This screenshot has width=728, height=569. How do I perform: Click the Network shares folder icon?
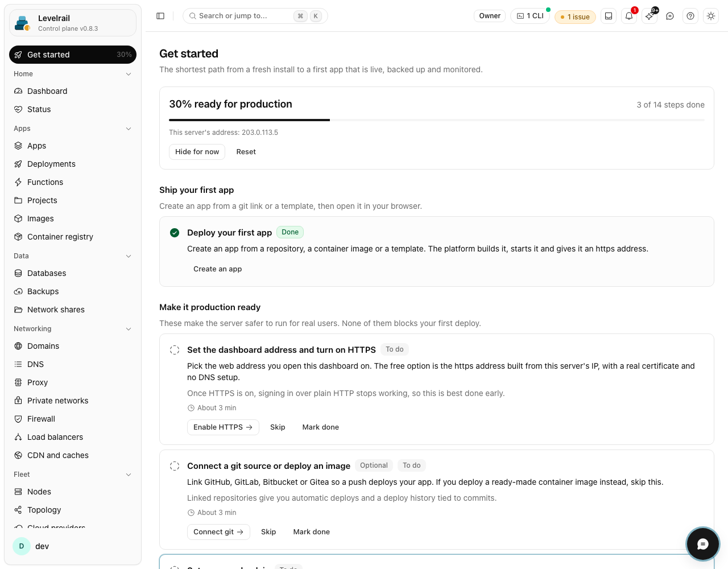click(18, 310)
